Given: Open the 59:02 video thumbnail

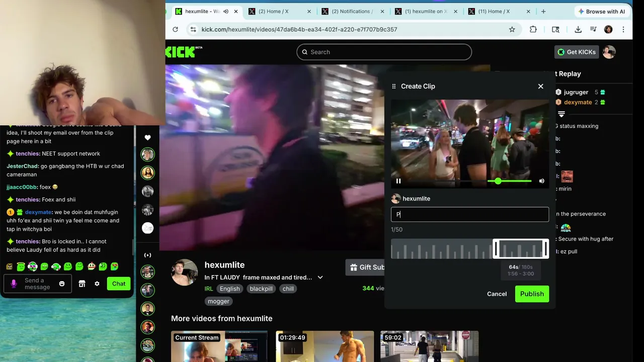Looking at the screenshot, I should tap(429, 346).
